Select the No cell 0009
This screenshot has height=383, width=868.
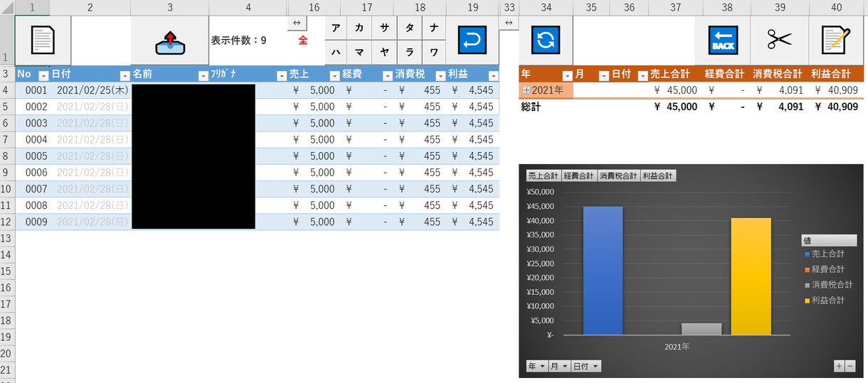[x=34, y=222]
